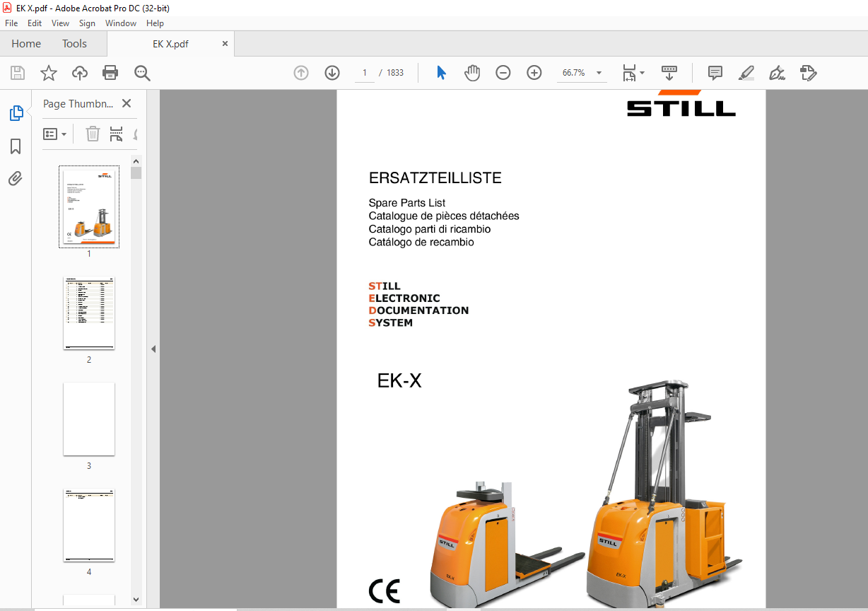Select page 4 thumbnail
868x611 pixels.
click(x=89, y=525)
